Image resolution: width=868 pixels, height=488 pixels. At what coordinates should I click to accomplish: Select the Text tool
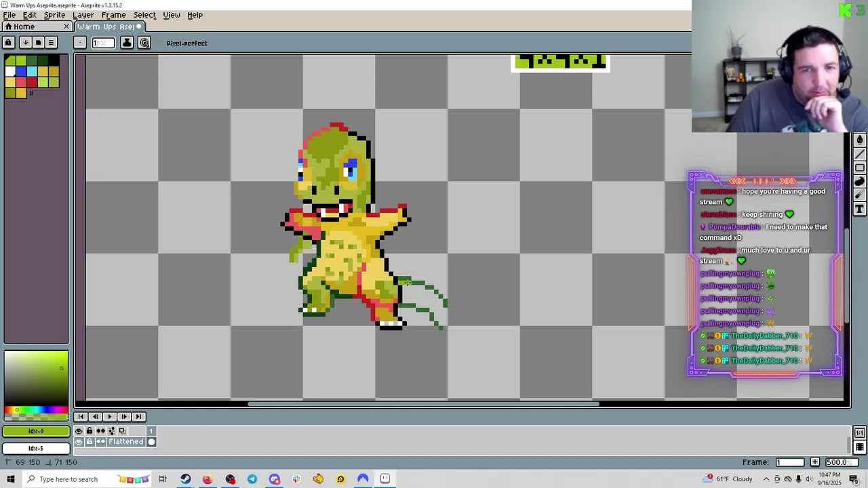[x=859, y=209]
